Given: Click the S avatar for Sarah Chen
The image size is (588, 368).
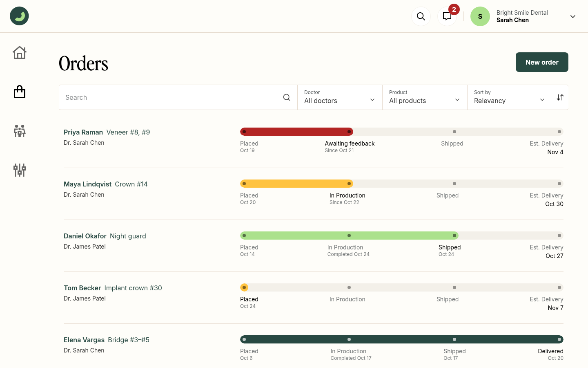Looking at the screenshot, I should pos(480,16).
